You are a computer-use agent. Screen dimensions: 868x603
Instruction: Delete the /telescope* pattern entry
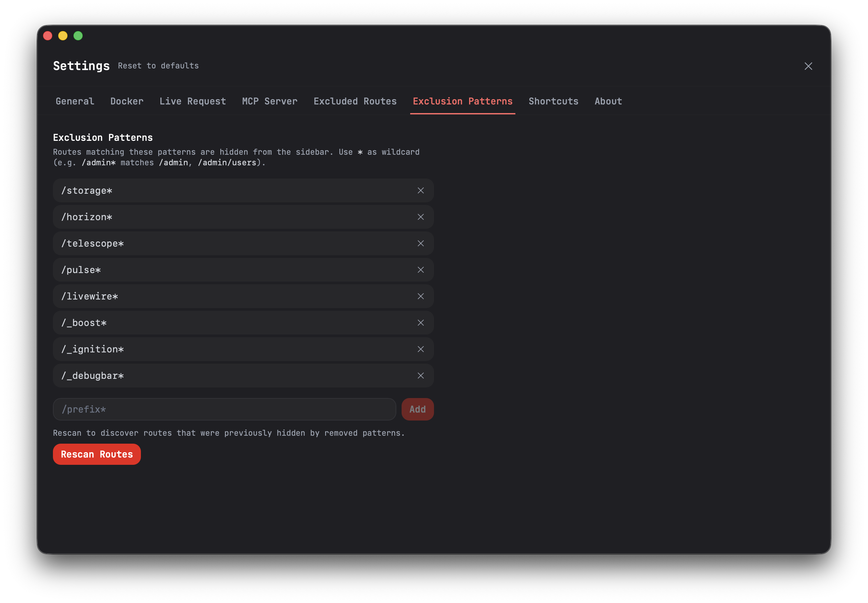pyautogui.click(x=420, y=243)
